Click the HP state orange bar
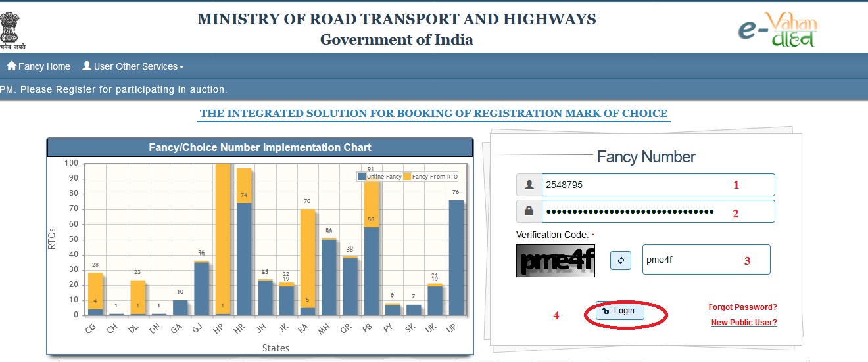868x362 pixels. tap(223, 237)
